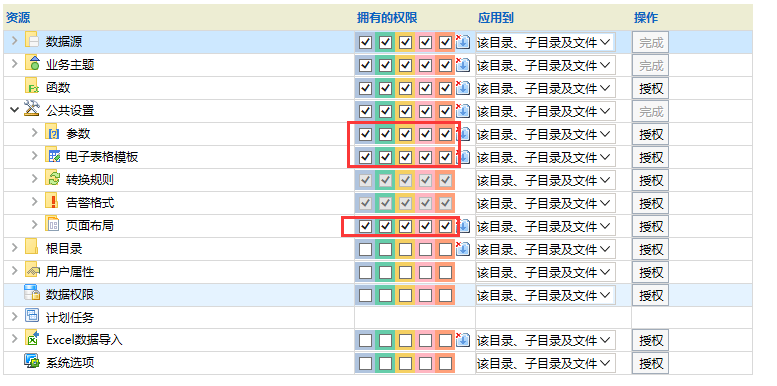The width and height of the screenshot is (777, 386).
Task: Click the clear-permission icon in 公共设置 row
Action: click(x=462, y=110)
